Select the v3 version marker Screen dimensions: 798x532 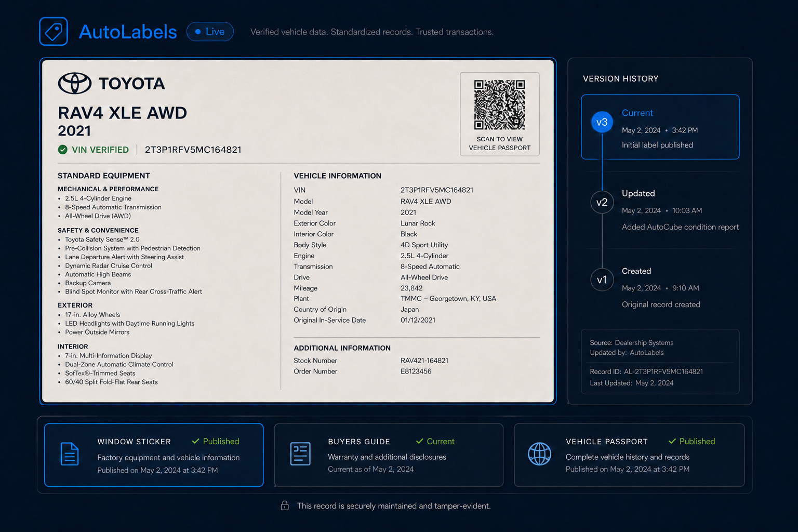click(602, 122)
